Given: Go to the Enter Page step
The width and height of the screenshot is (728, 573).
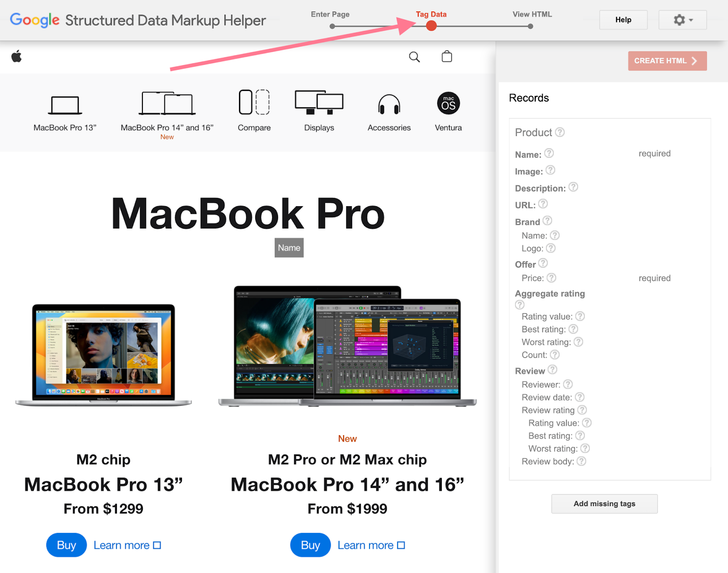Looking at the screenshot, I should click(330, 15).
